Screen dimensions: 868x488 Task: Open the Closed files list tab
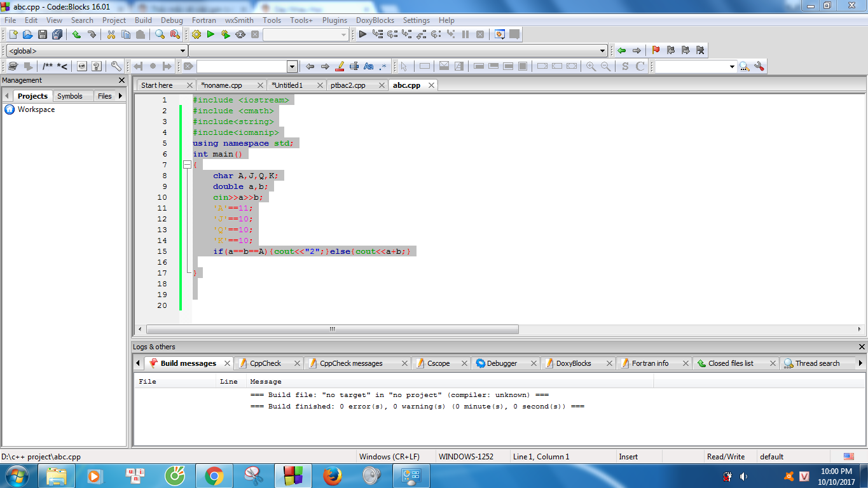coord(731,363)
